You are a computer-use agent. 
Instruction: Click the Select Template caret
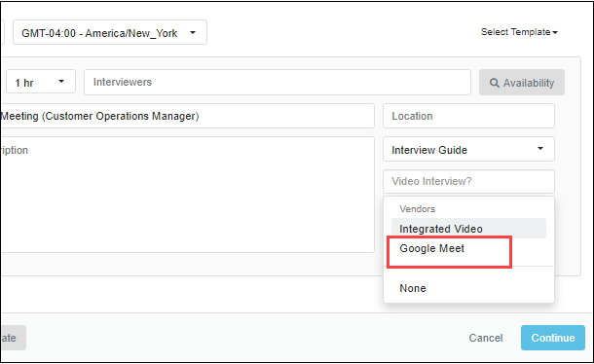555,33
